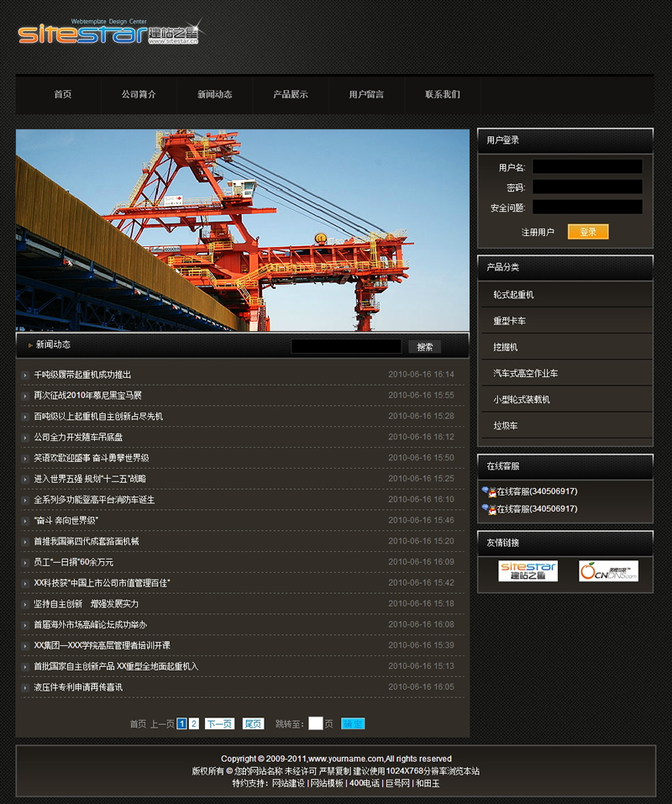Select the 挖掘机 product category

[x=506, y=347]
